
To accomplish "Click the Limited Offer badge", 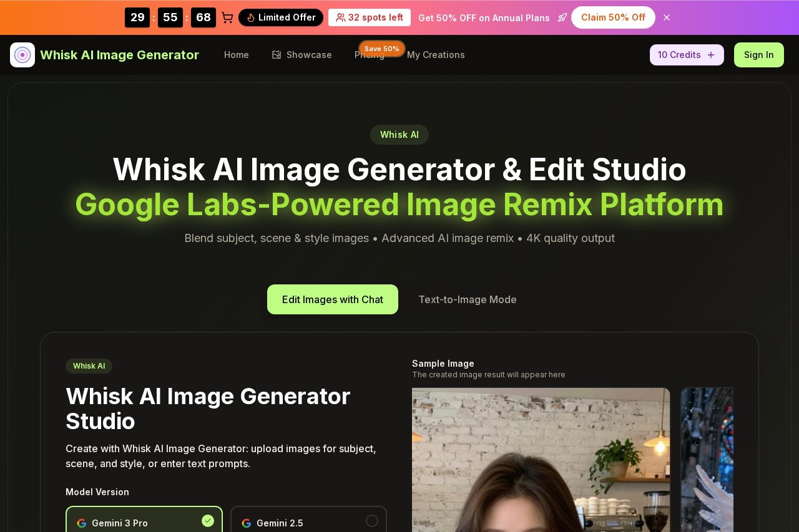I will [x=281, y=17].
